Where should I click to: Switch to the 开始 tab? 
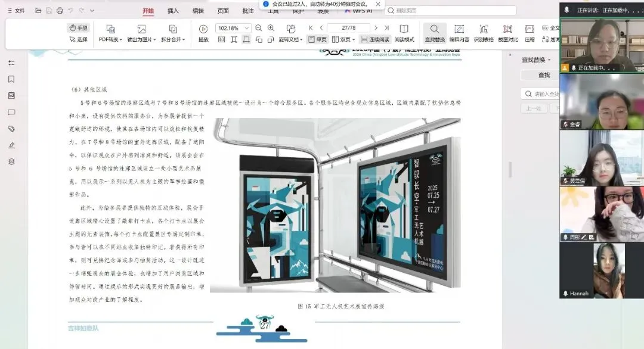tap(148, 11)
